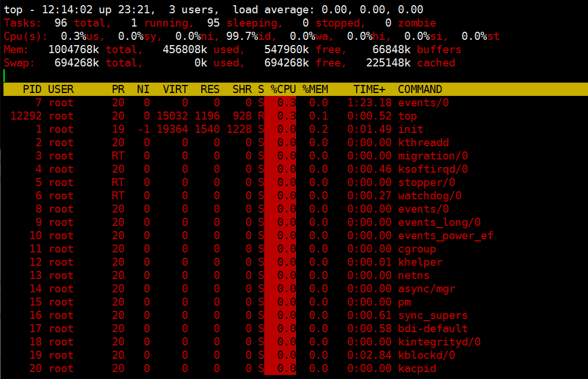Image resolution: width=588 pixels, height=379 pixels.
Task: Click the Swap 694268k total value
Action: click(x=99, y=63)
